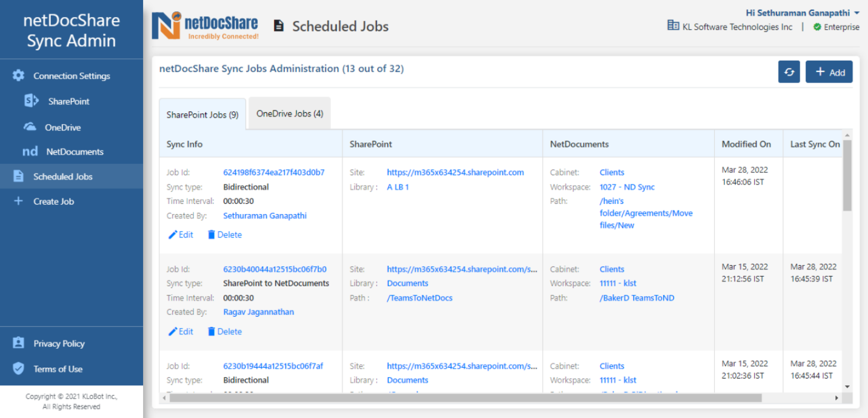Open job ID link 6230b19444a12515bc06f7af
The height and width of the screenshot is (418, 868).
point(273,366)
